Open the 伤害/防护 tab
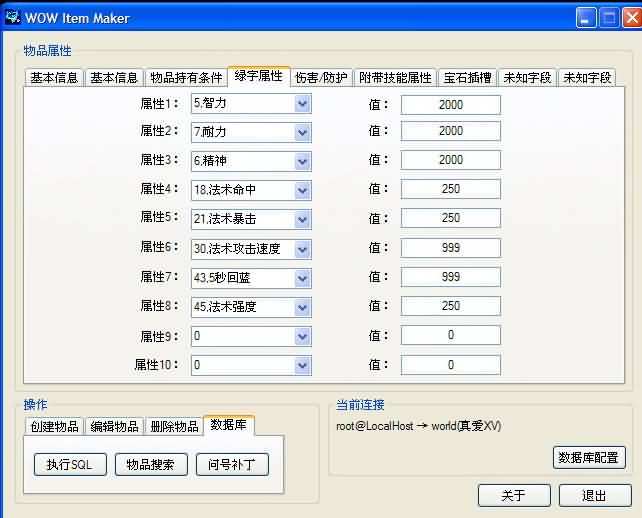642x518 pixels. pyautogui.click(x=321, y=77)
